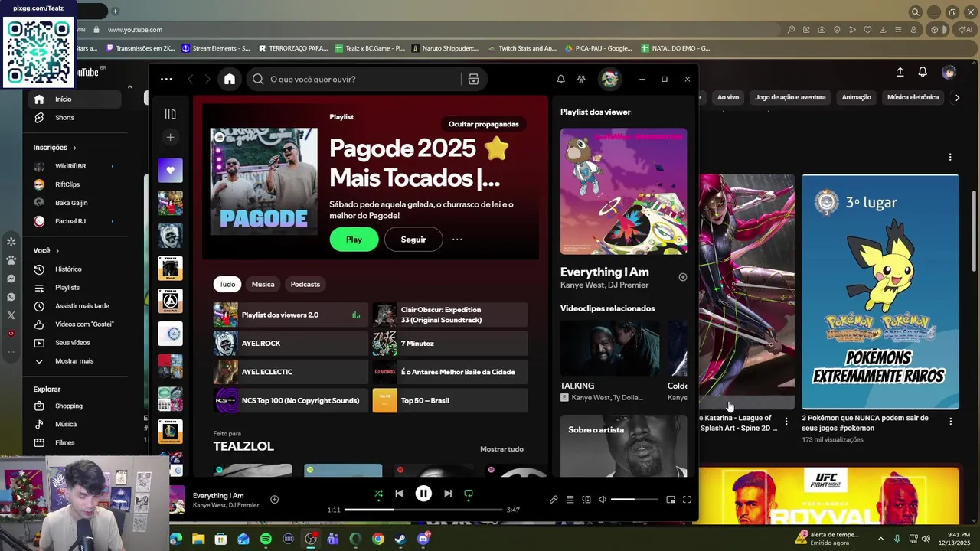This screenshot has width=980, height=551.
Task: Seek within the song progress bar
Action: 423,510
